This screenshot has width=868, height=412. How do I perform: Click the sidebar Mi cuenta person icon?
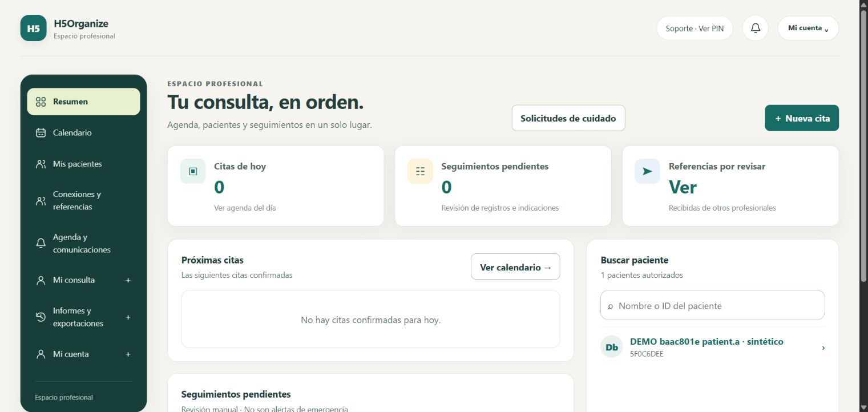pyautogui.click(x=41, y=354)
